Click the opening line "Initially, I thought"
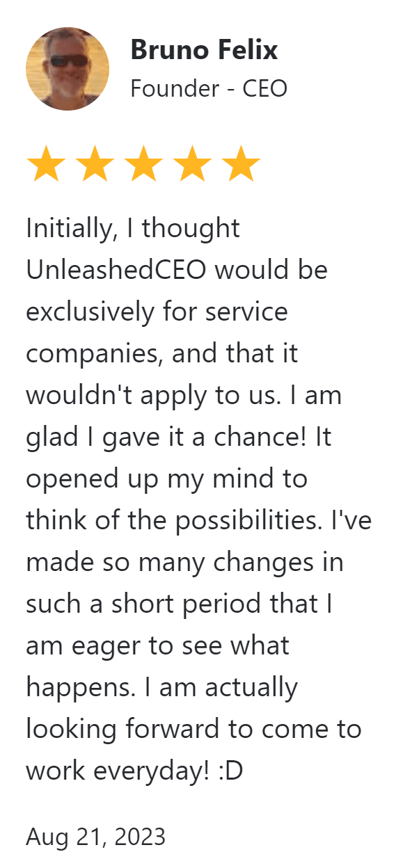Viewport: 403px width, 868px height. (x=133, y=229)
